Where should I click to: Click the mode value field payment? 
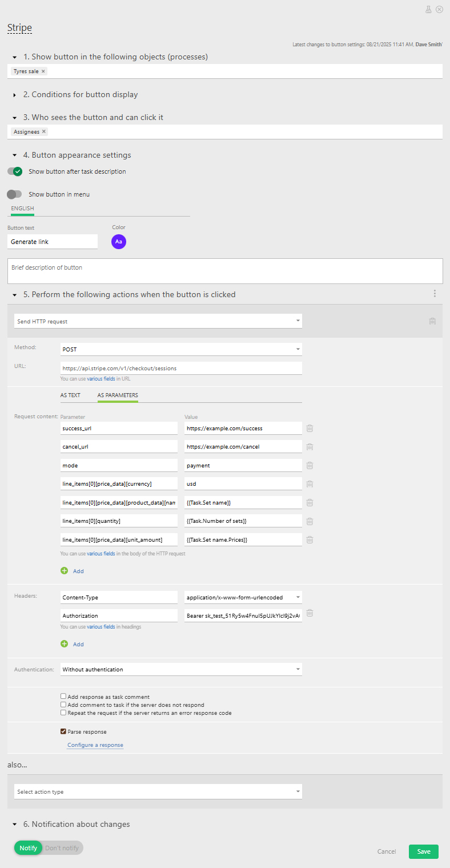tap(243, 465)
